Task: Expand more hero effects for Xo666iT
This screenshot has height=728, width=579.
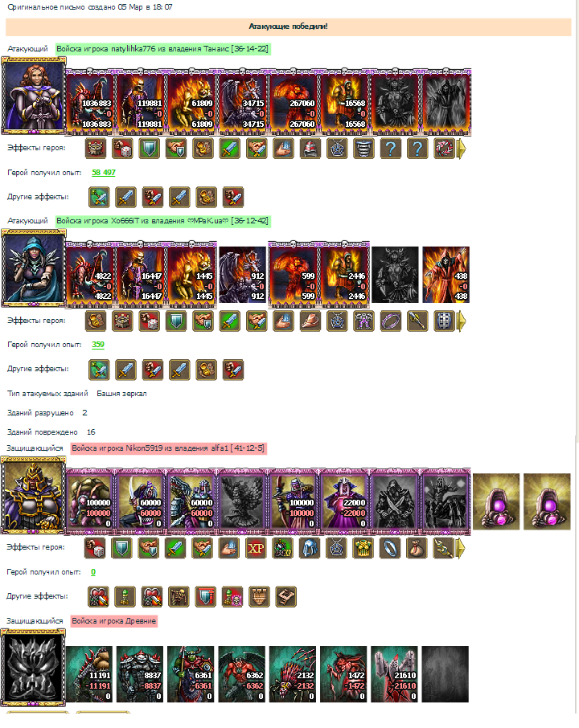Action: click(461, 321)
